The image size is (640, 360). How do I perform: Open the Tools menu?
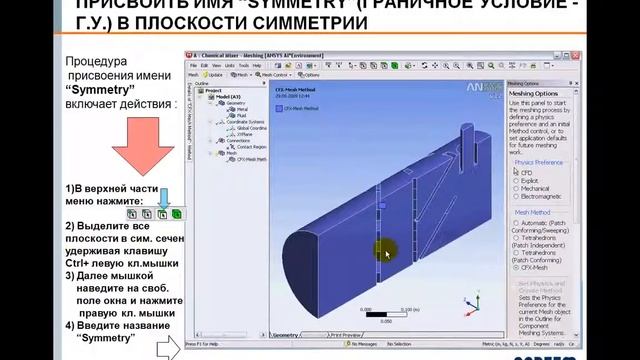tap(244, 65)
